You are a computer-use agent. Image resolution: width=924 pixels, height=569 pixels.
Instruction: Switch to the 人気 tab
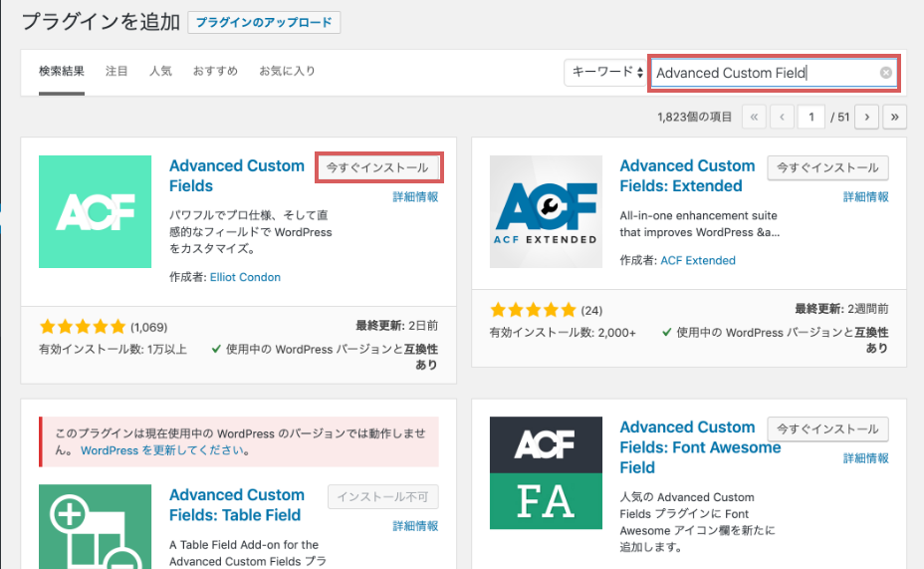[x=160, y=72]
